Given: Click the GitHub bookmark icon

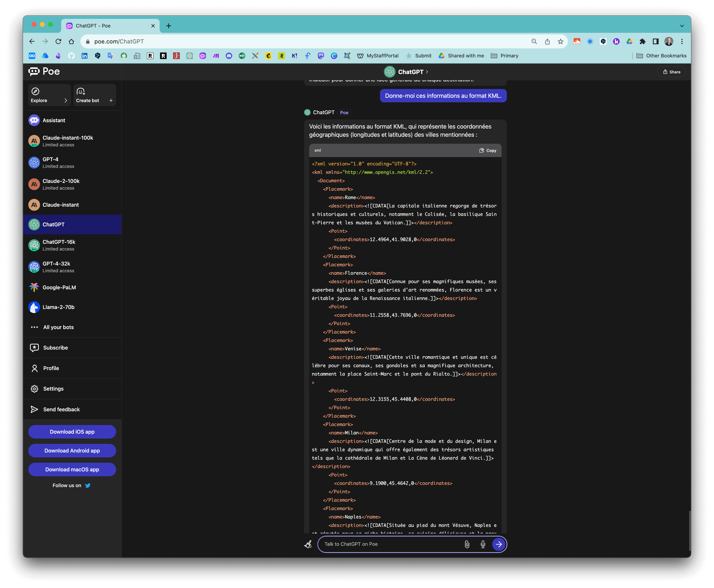Looking at the screenshot, I should coord(71,56).
